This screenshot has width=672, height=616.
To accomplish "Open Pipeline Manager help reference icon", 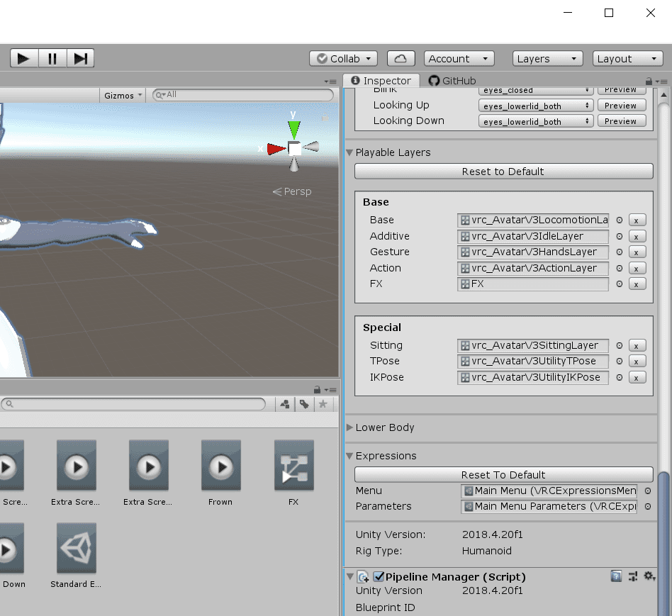I will 616,576.
